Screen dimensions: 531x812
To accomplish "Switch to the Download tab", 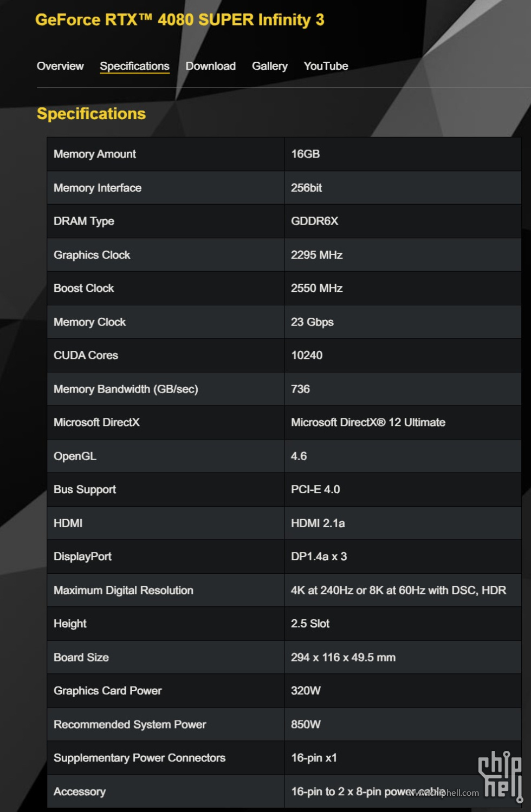I will 211,66.
